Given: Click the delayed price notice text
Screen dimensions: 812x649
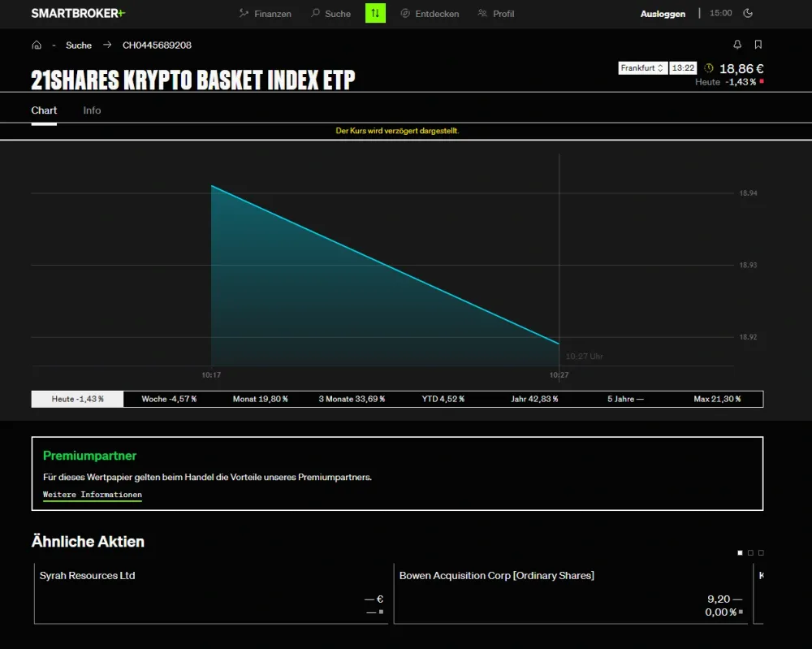Looking at the screenshot, I should click(x=397, y=131).
